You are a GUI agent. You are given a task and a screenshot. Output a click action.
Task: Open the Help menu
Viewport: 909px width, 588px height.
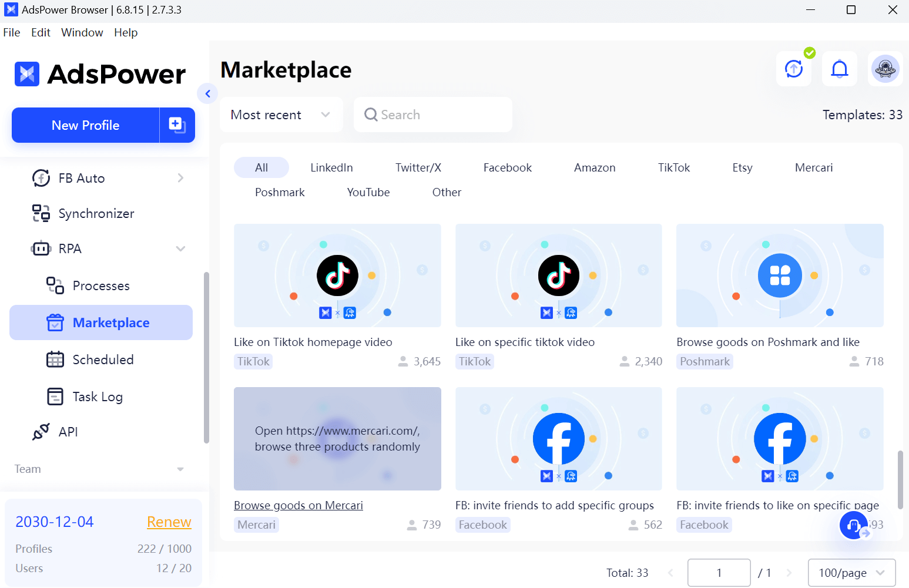point(126,32)
